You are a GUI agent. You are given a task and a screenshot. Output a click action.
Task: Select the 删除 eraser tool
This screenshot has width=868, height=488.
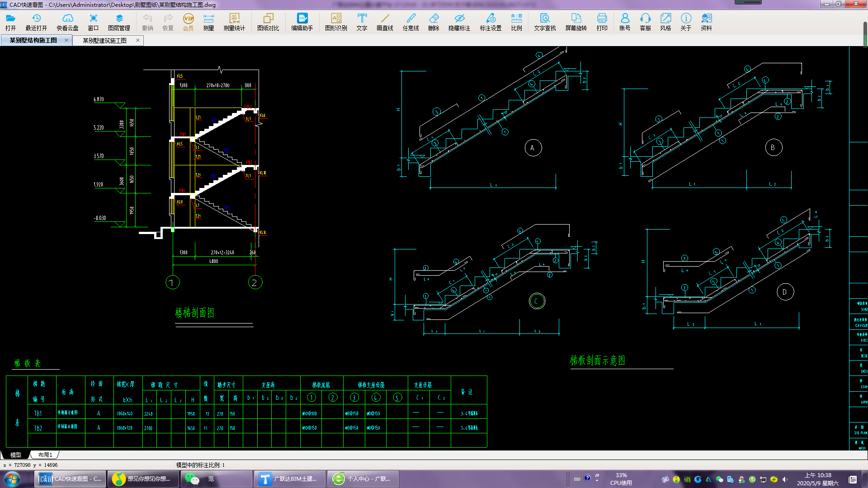tap(434, 22)
